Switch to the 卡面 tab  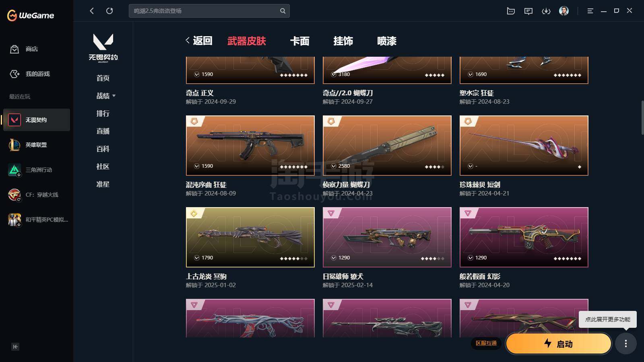click(300, 41)
